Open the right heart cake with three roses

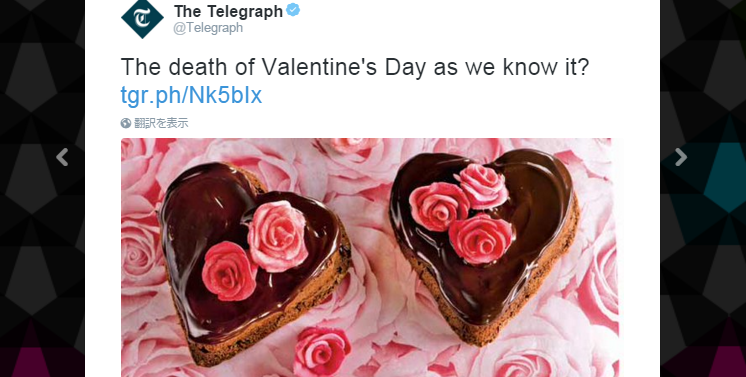(484, 245)
